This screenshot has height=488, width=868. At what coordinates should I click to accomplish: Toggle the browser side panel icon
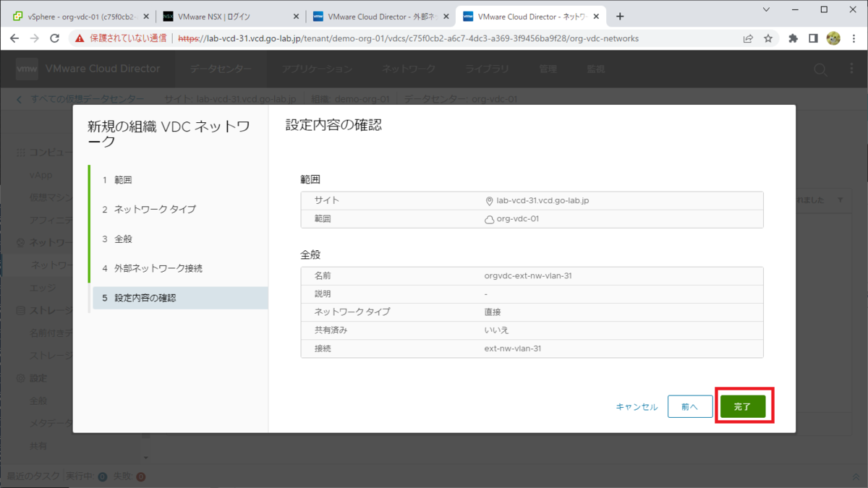[813, 38]
